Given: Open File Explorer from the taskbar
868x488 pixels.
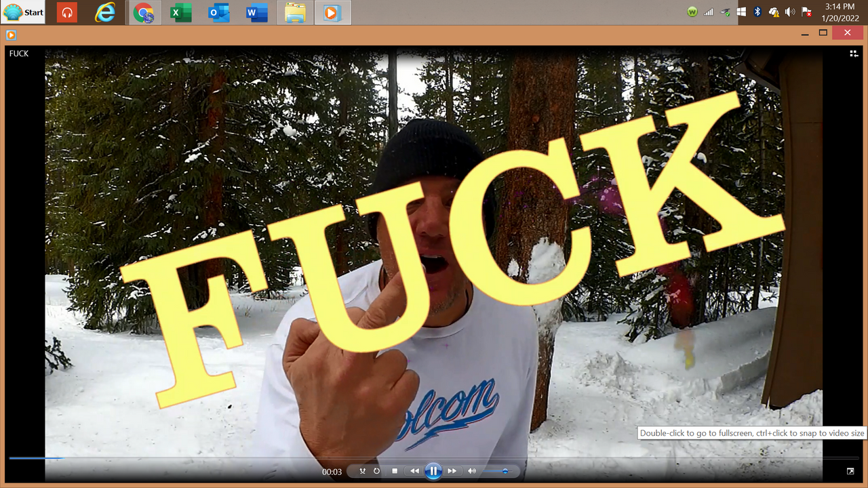Looking at the screenshot, I should click(x=295, y=12).
